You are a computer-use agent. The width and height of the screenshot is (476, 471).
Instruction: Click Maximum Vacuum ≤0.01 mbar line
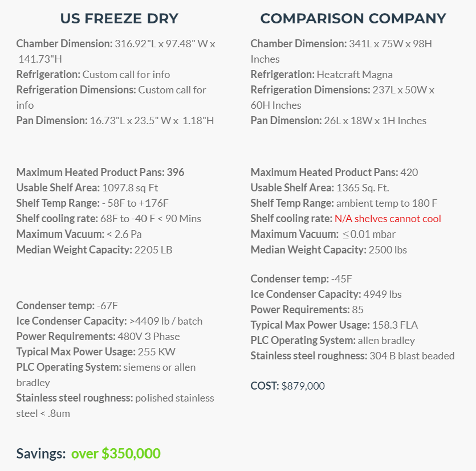323,234
